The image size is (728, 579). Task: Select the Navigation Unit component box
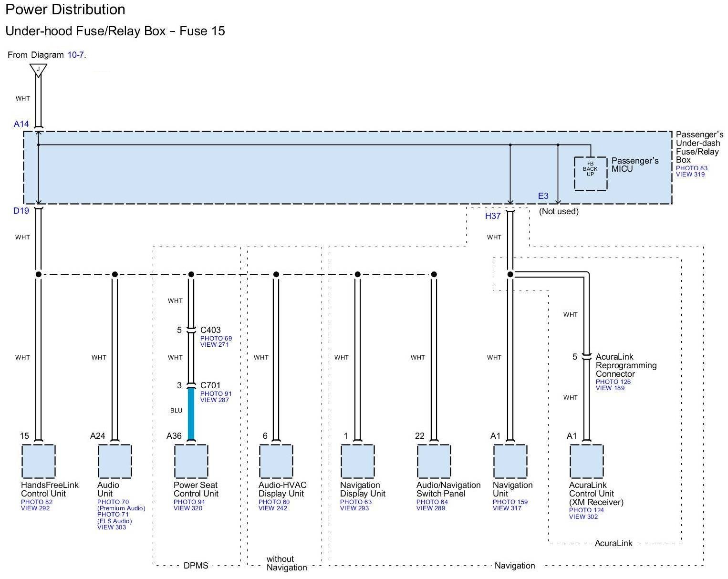click(510, 461)
